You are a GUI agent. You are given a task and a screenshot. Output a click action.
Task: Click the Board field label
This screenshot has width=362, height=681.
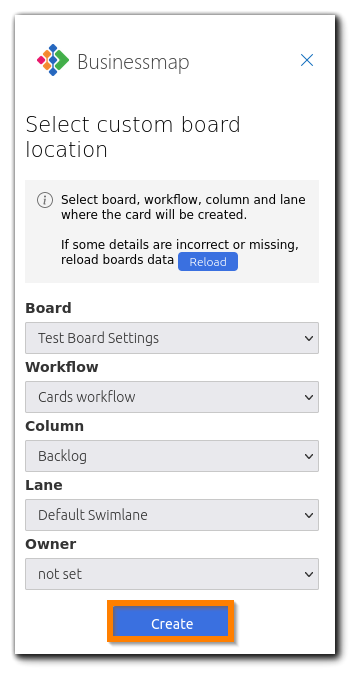tap(48, 308)
